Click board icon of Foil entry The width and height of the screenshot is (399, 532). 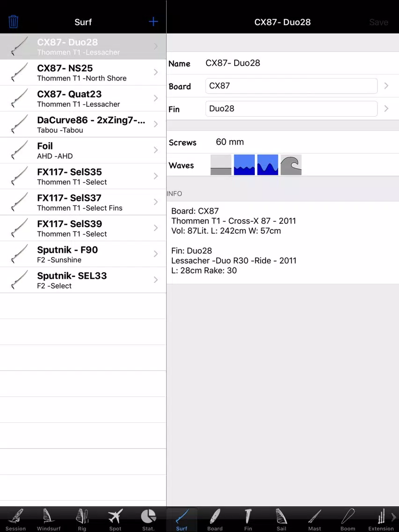[x=19, y=150]
